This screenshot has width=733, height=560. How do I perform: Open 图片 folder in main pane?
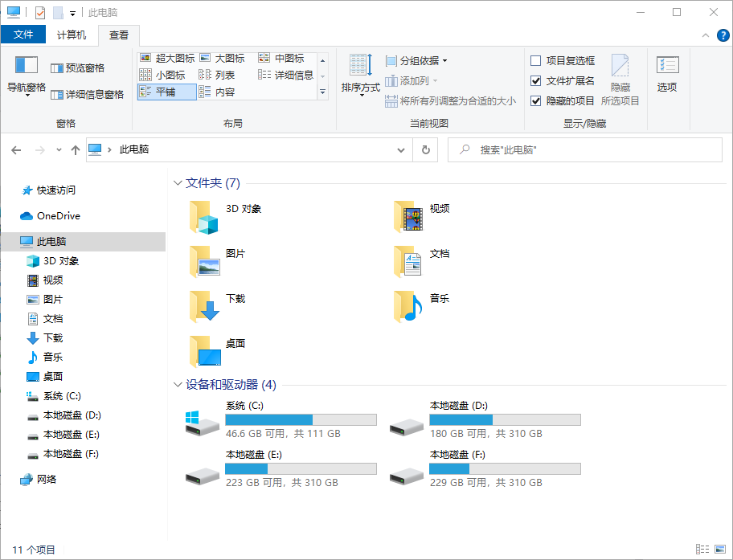(x=217, y=262)
